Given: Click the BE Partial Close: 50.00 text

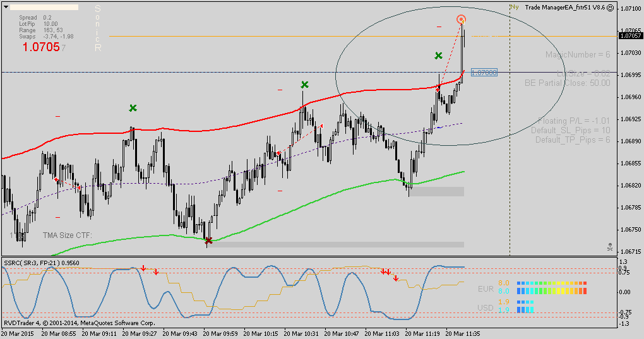Looking at the screenshot, I should tap(568, 83).
